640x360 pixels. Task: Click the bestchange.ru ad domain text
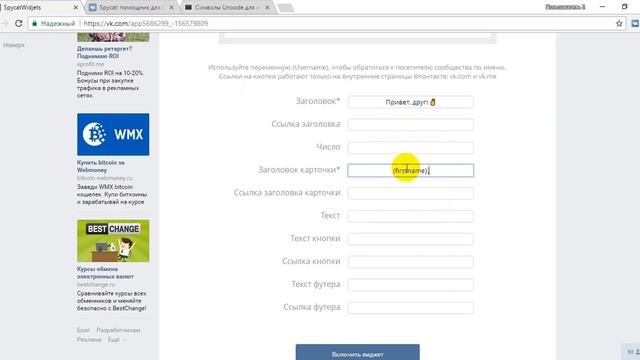(x=96, y=284)
